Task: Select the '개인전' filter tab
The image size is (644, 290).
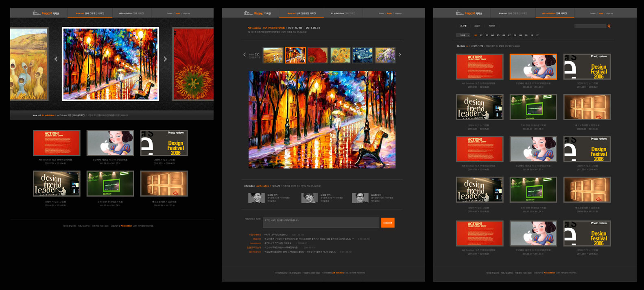Action: point(492,26)
